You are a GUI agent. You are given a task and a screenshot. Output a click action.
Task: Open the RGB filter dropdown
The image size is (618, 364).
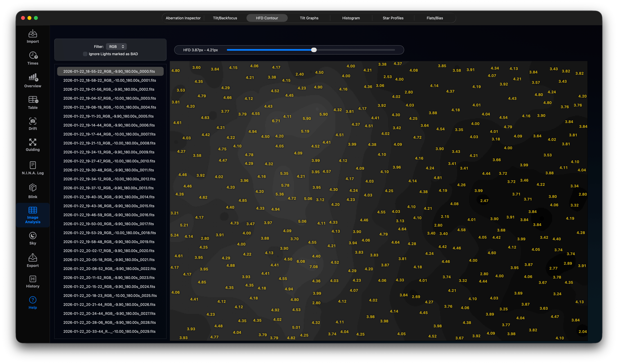[x=117, y=47]
